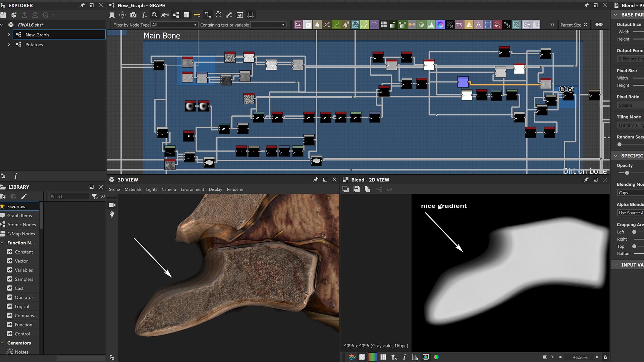Screen dimensions: 644x362
Task: Add a Levels node from the node toolbar
Action: (431, 24)
